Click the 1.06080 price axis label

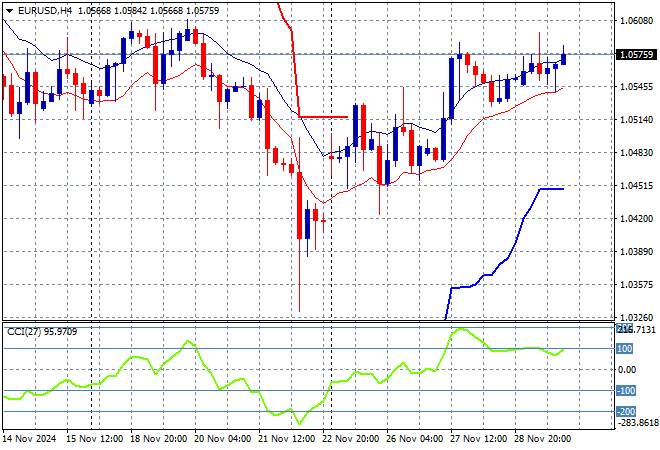tap(636, 21)
